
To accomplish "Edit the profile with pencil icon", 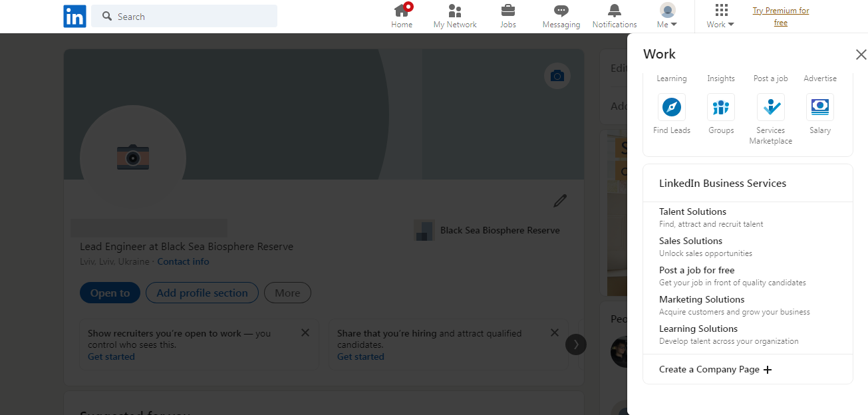I will [x=560, y=201].
